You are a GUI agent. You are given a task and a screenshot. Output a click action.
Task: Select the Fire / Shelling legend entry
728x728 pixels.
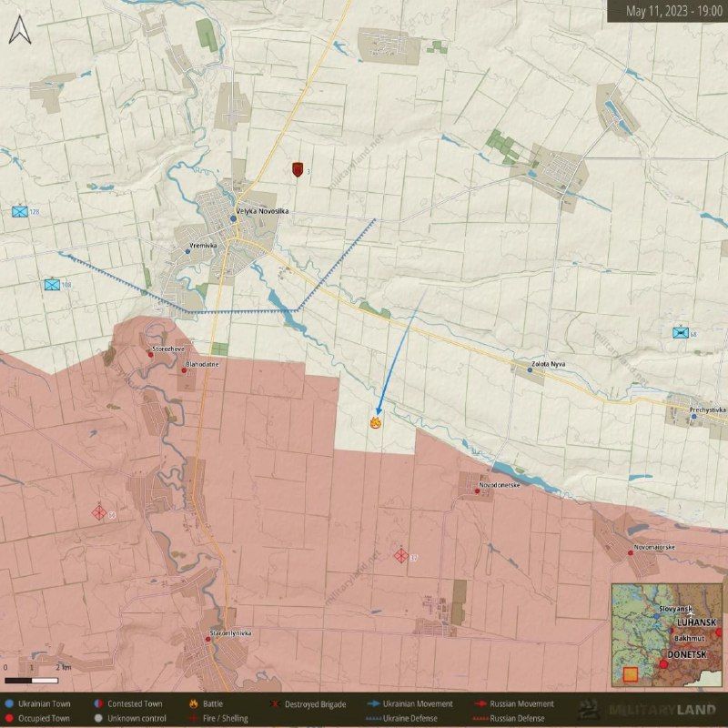click(218, 719)
